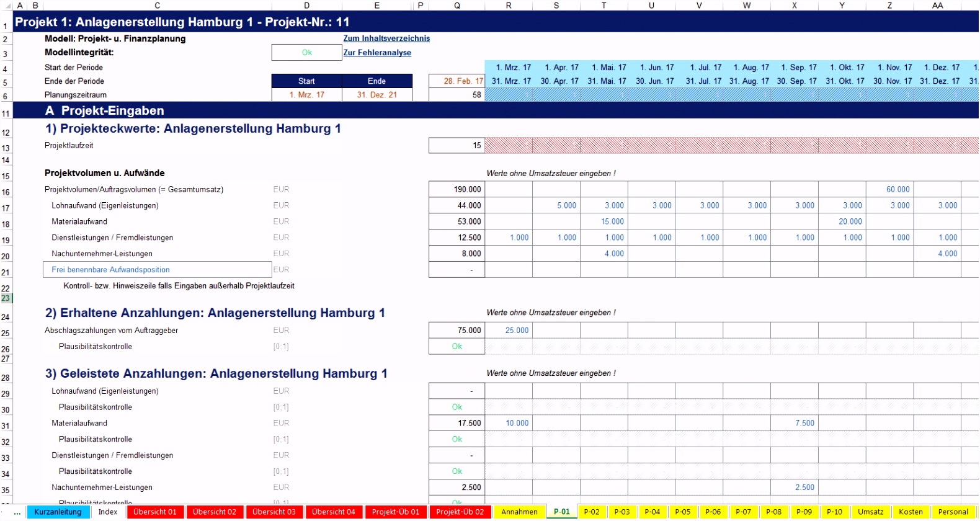Select column header Q
980x521 pixels.
(457, 6)
